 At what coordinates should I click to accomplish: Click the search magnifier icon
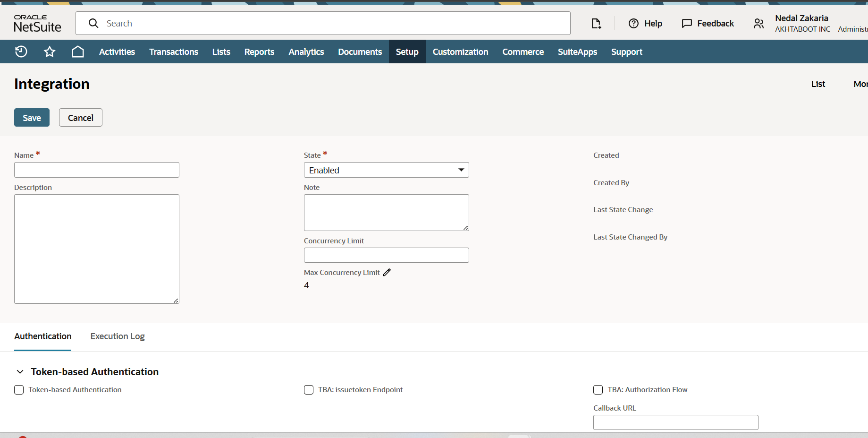[93, 23]
